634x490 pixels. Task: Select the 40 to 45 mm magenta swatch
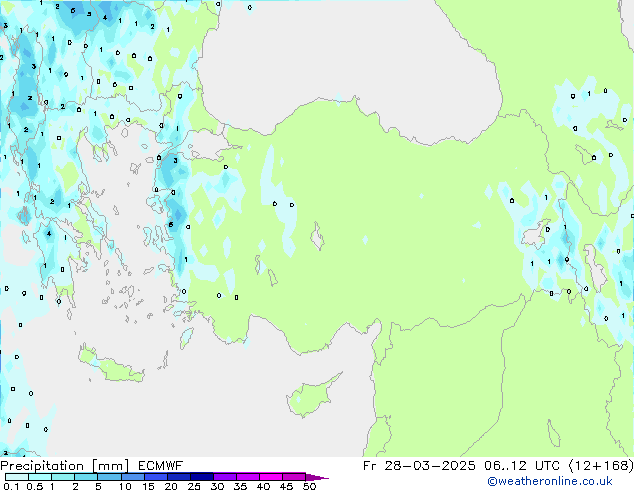(x=271, y=477)
